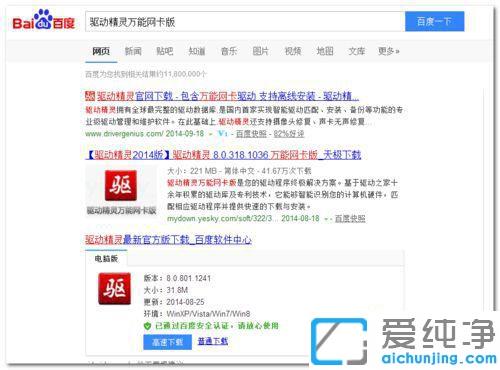Click the 百度一下 search button
This screenshot has height=370, width=500.
point(434,21)
